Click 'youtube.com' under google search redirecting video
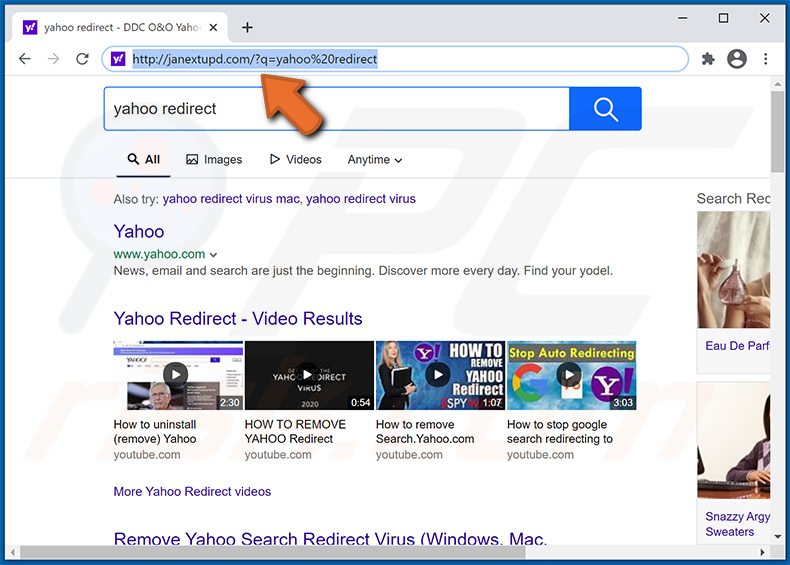Screen dimensions: 790x565 pyautogui.click(x=540, y=455)
